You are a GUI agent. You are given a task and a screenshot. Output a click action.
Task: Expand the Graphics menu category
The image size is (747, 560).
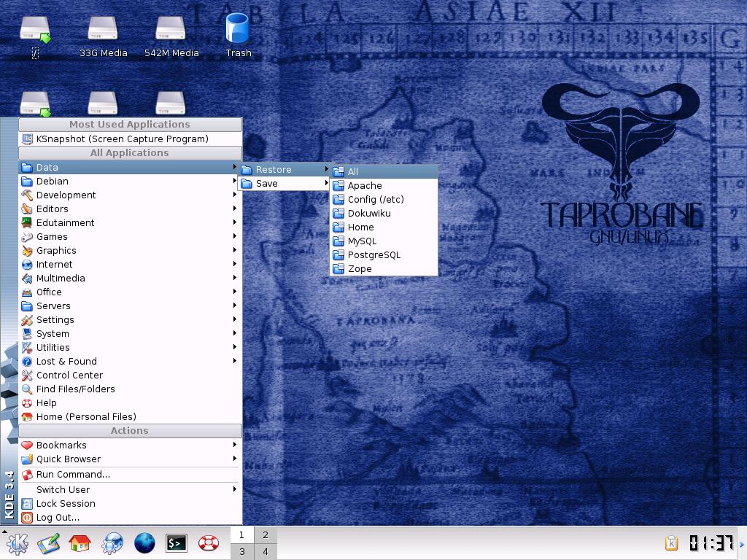click(130, 251)
